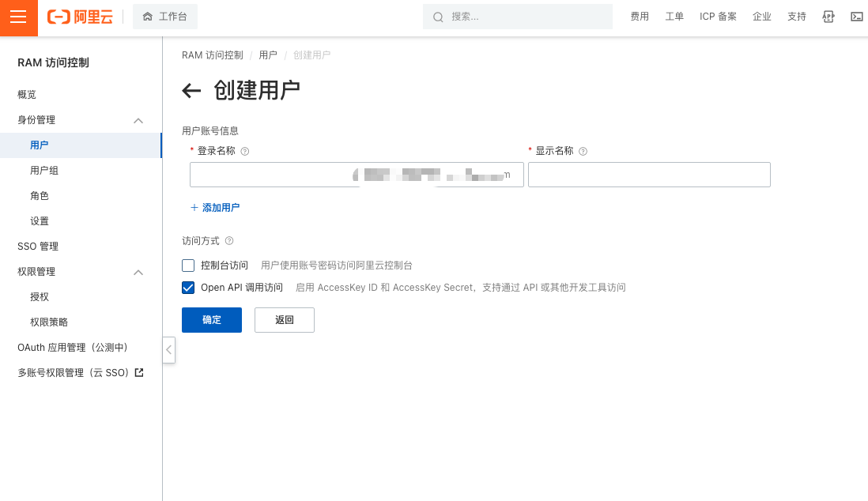Open the 工作台 workbench button
The width and height of the screenshot is (868, 501).
(x=165, y=17)
